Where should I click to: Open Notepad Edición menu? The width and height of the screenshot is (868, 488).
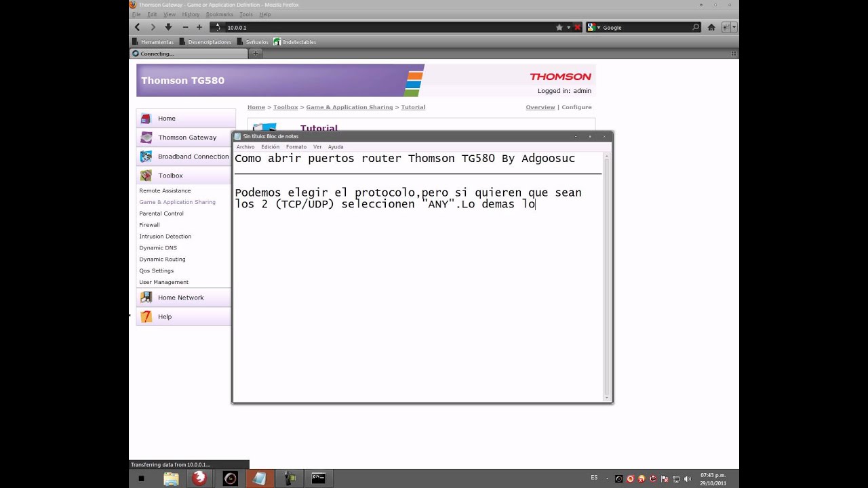(270, 146)
